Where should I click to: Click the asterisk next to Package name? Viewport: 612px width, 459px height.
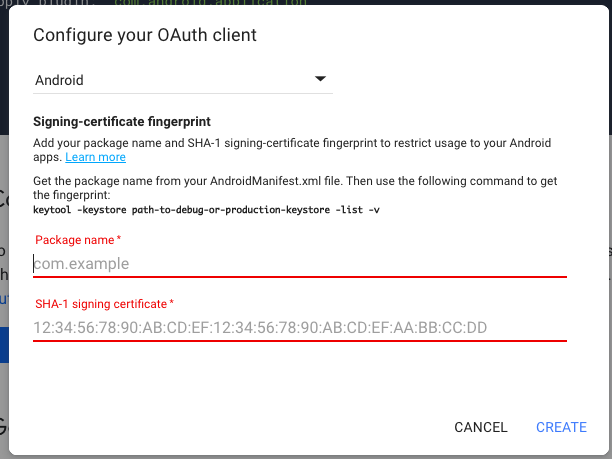click(119, 238)
